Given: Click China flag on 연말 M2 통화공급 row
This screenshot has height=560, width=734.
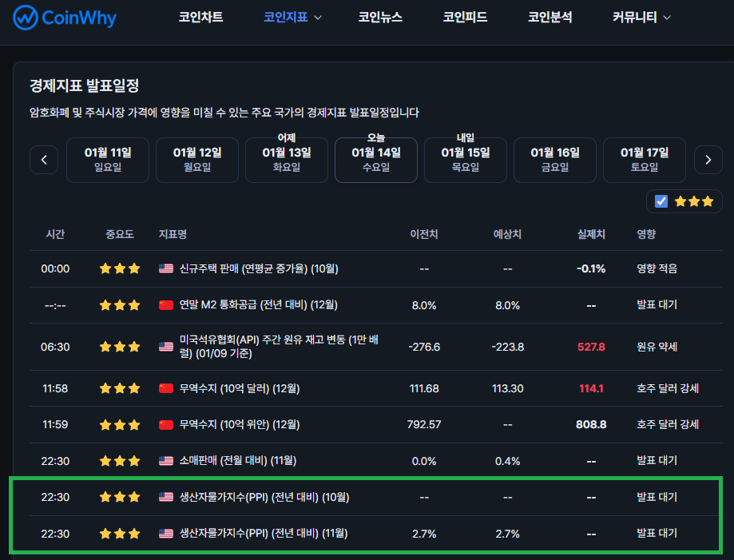Looking at the screenshot, I should coord(166,305).
